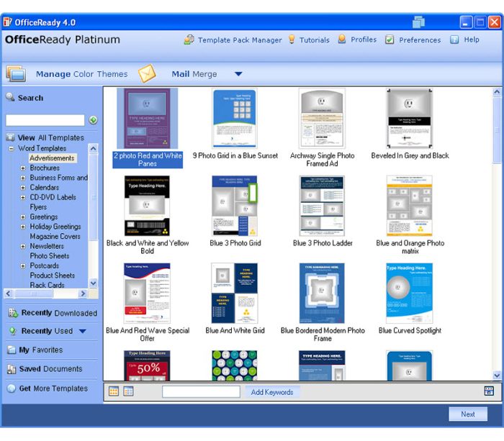Open Template Pack Manager
The height and width of the screenshot is (441, 504).
240,40
